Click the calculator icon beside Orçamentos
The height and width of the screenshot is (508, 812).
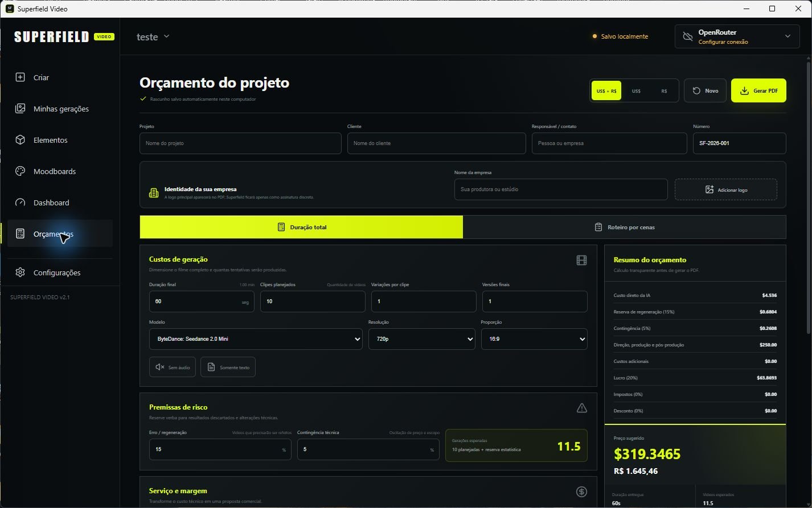pyautogui.click(x=20, y=234)
